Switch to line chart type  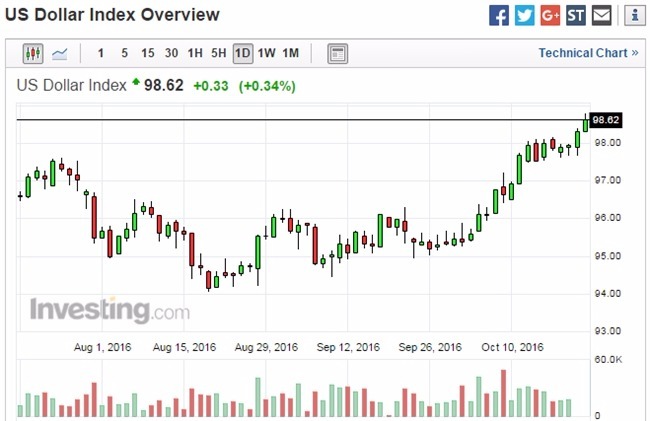[x=60, y=53]
